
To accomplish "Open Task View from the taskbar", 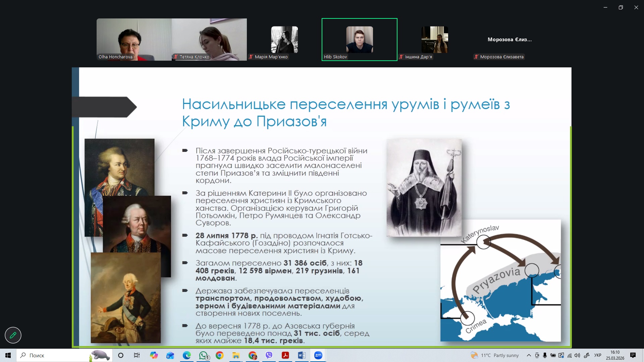I will (x=137, y=355).
